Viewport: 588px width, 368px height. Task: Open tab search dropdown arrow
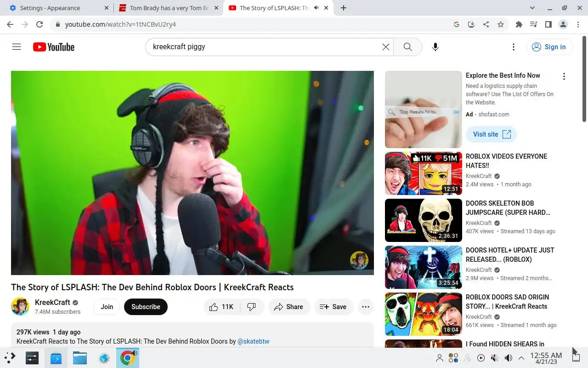tap(532, 8)
